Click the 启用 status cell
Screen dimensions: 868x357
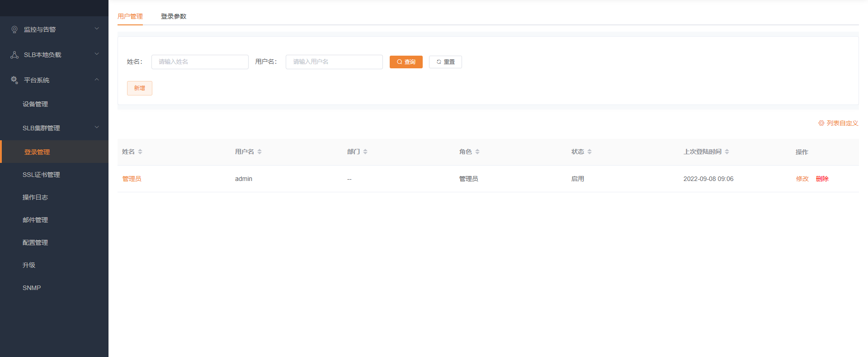pyautogui.click(x=578, y=179)
